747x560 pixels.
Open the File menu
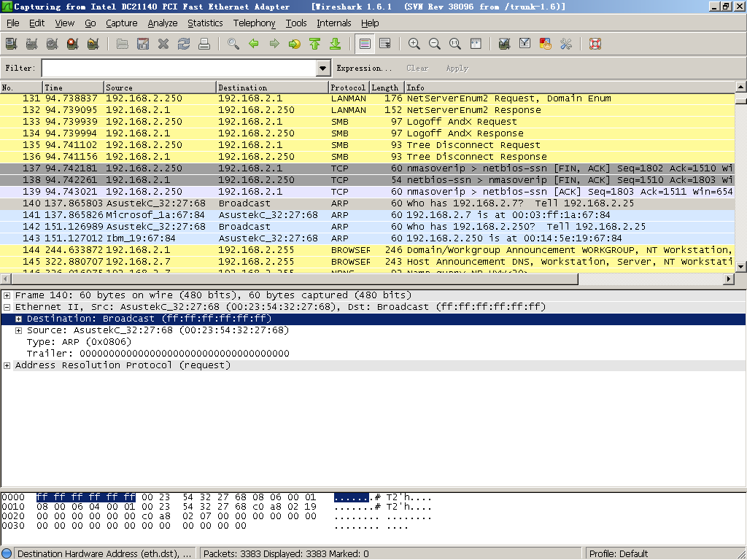[13, 23]
